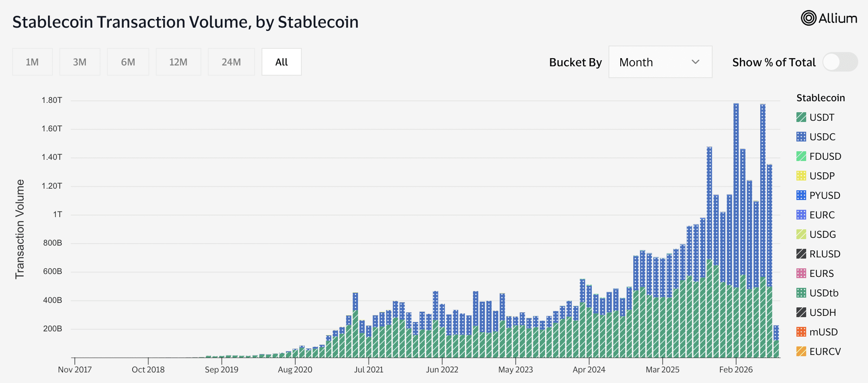Click the dropdown chevron next to Month

point(696,62)
